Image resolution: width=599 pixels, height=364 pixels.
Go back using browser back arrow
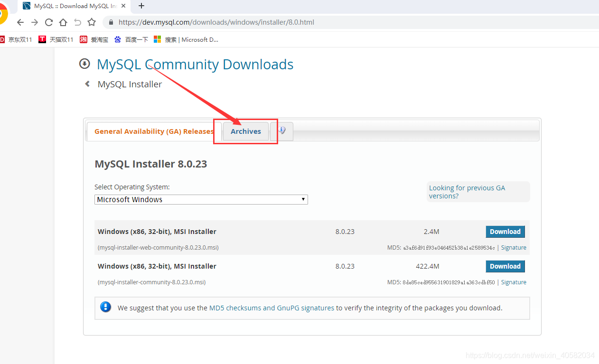pos(20,22)
